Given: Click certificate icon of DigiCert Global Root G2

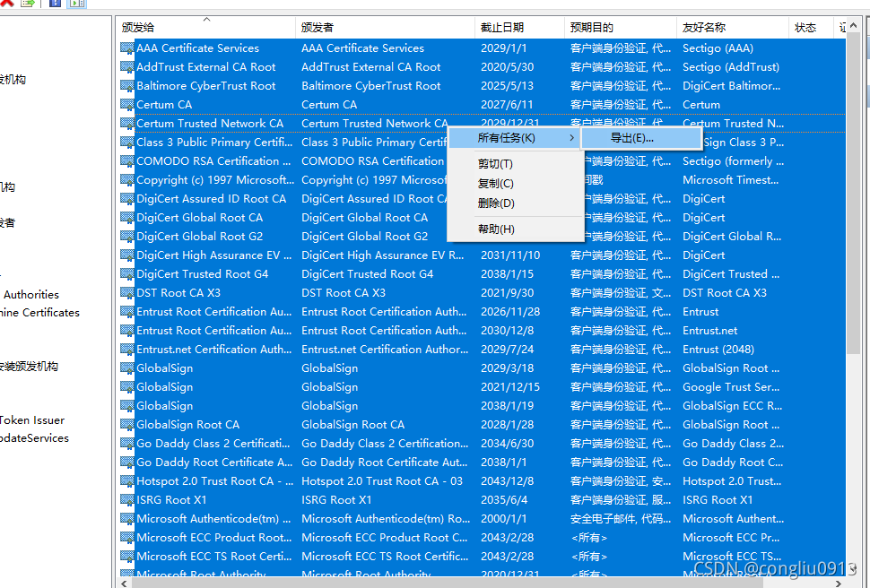Looking at the screenshot, I should 127,237.
